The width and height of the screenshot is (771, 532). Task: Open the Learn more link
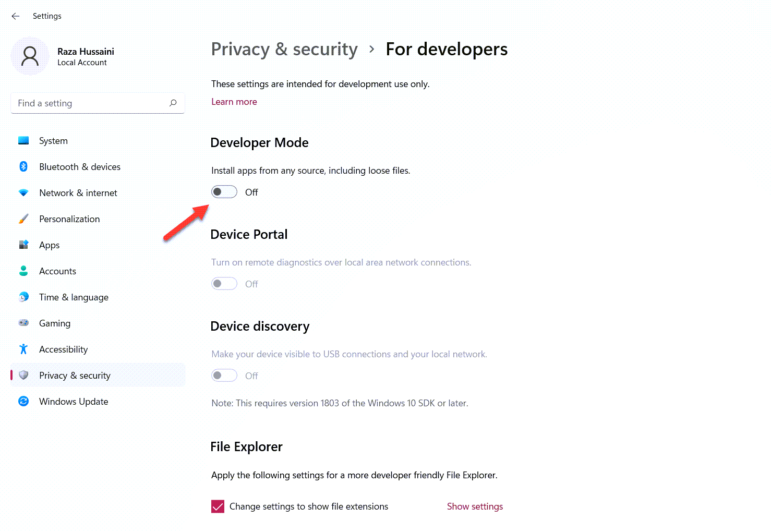234,102
